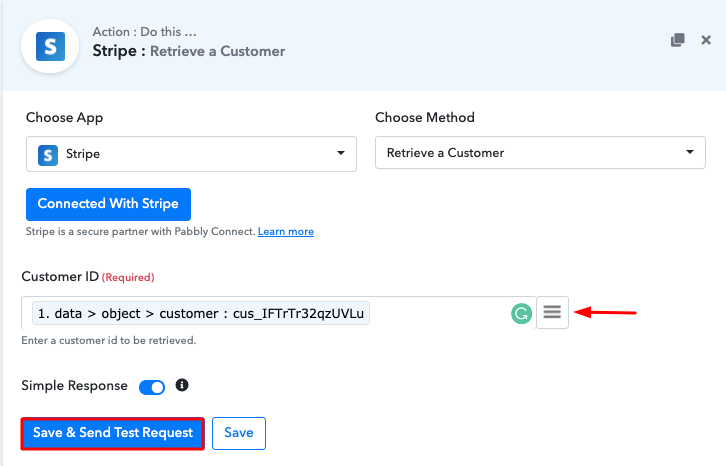Viewport: 726px width, 466px height.
Task: Click the Stripe app logo in header
Action: click(50, 46)
